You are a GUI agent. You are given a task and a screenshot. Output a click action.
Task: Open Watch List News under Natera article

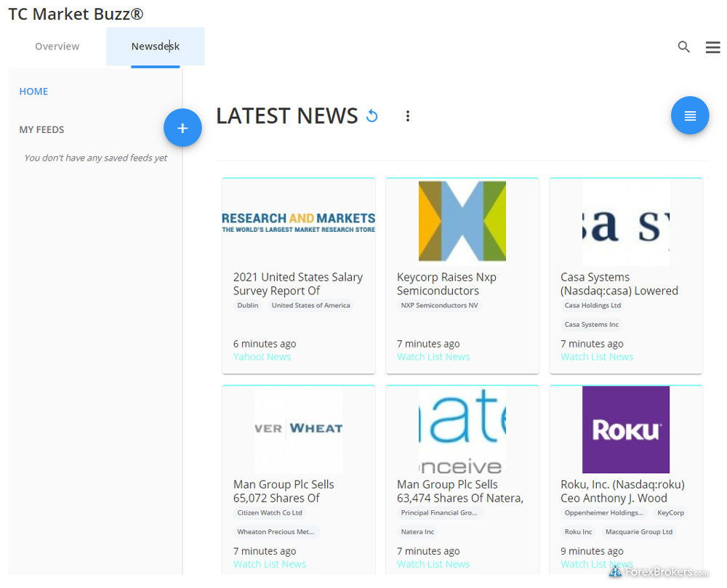point(433,564)
